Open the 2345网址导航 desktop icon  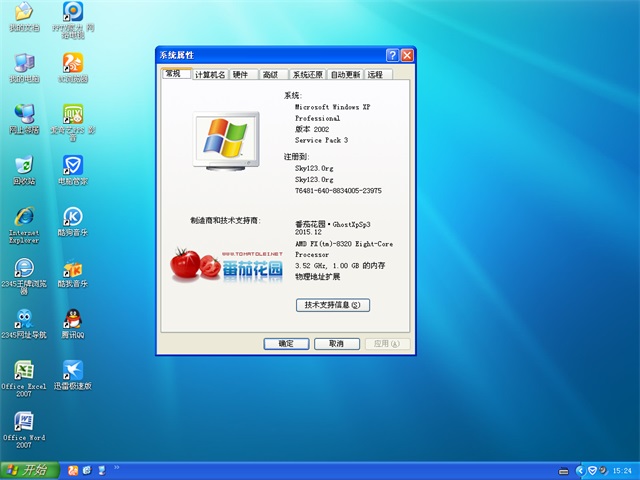24,318
